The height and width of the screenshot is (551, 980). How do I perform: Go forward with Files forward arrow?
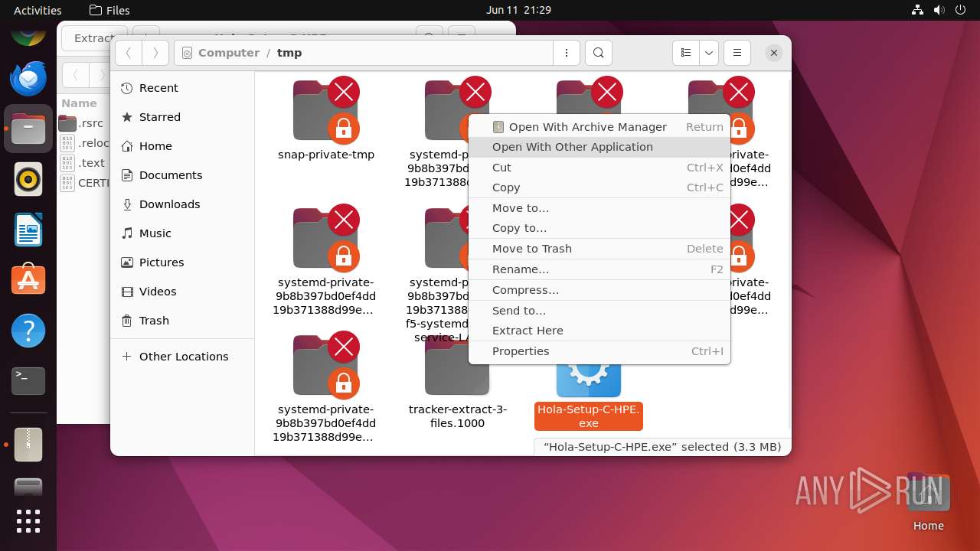[155, 53]
